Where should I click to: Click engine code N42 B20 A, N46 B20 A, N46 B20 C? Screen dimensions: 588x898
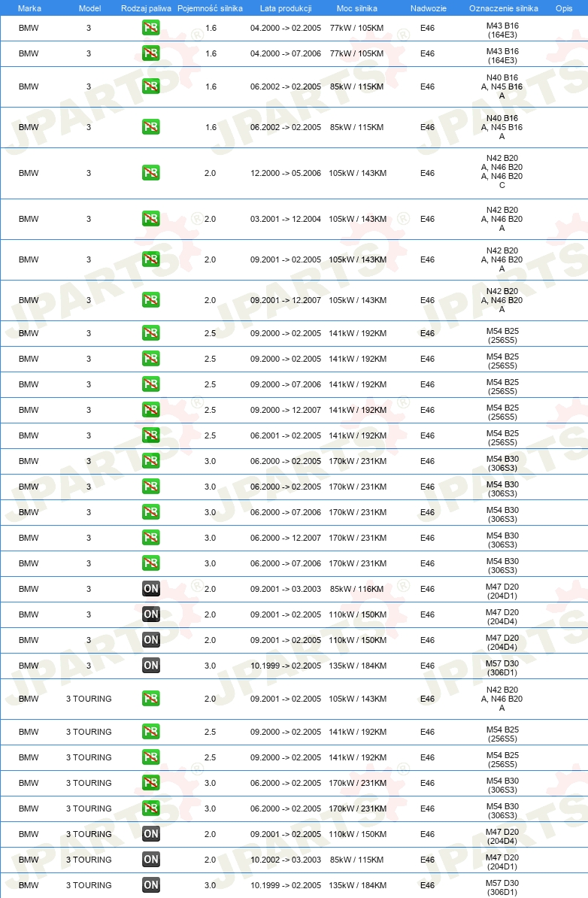coord(502,171)
